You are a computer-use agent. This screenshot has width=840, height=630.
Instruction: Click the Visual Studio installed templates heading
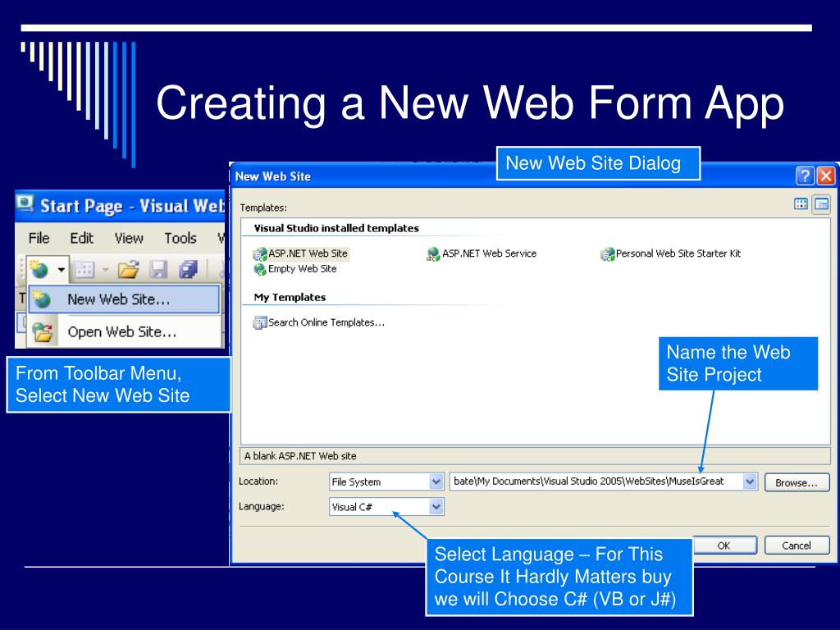(x=336, y=228)
